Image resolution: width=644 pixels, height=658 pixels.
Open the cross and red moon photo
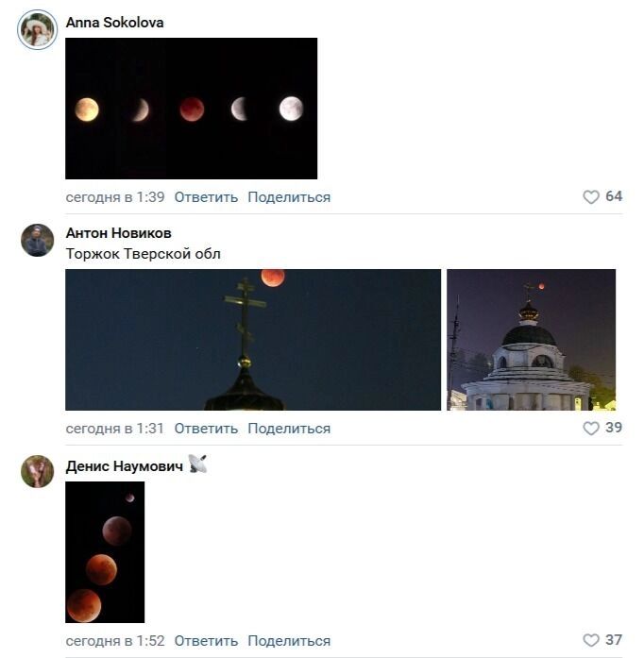(253, 340)
